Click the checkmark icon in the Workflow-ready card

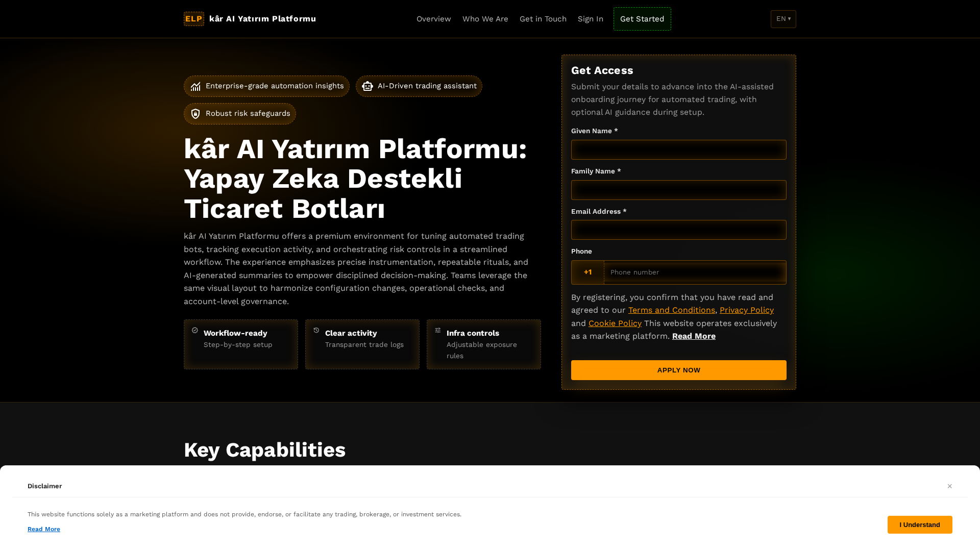click(195, 331)
